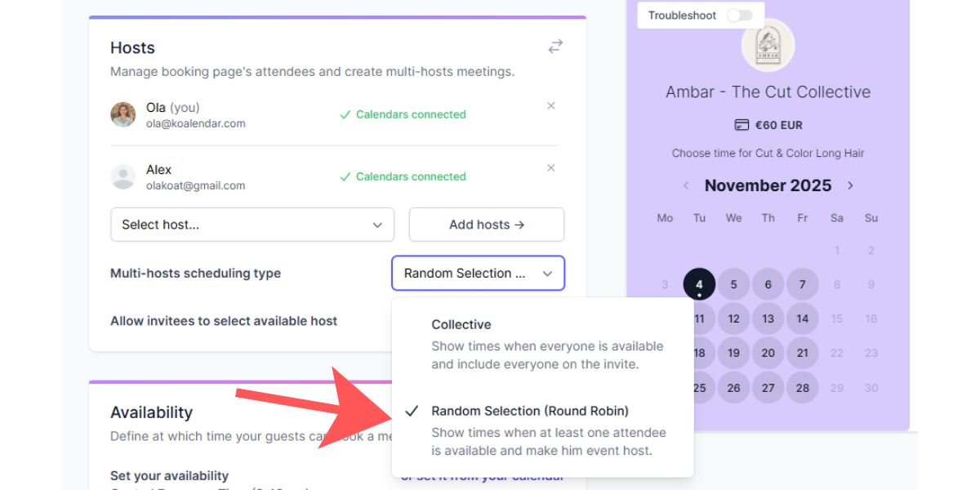980x490 pixels.
Task: Remove Alex from the hosts list
Action: pyautogui.click(x=550, y=167)
